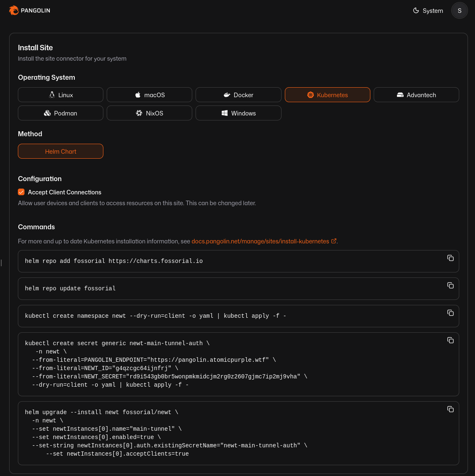Open the user avatar S menu

[459, 11]
